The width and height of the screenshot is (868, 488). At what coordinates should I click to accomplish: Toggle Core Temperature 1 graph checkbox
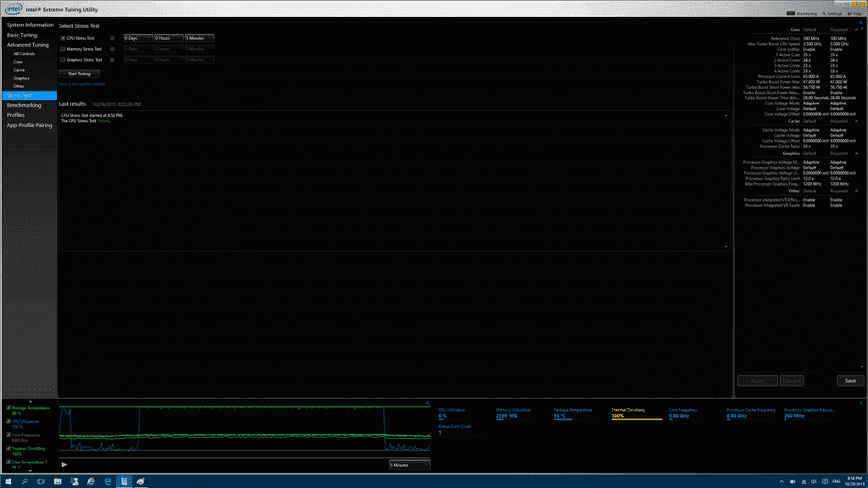click(8, 462)
